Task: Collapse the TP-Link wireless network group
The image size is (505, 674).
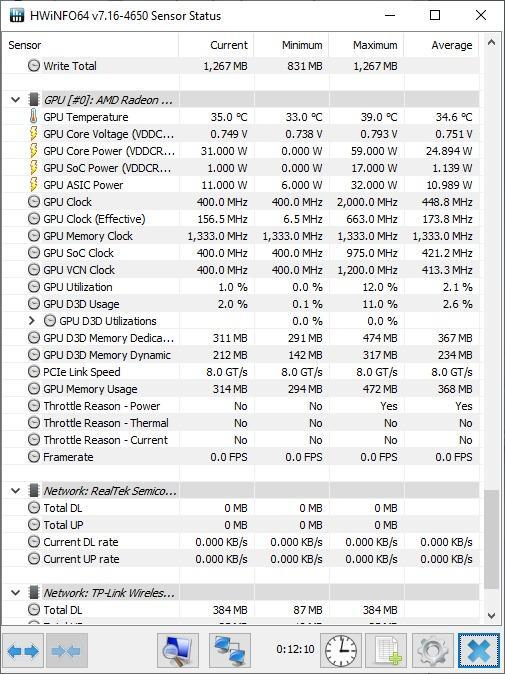Action: 15,593
